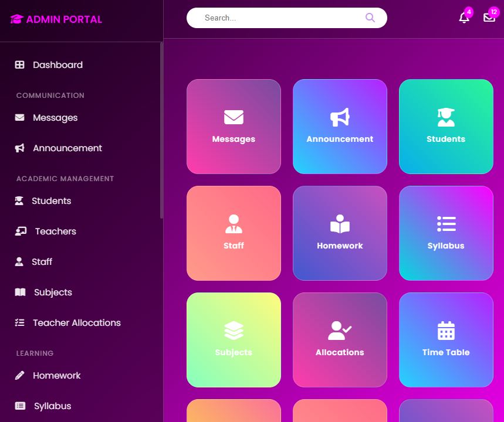Image resolution: width=504 pixels, height=422 pixels.
Task: Open the Messages card label
Action: click(234, 139)
